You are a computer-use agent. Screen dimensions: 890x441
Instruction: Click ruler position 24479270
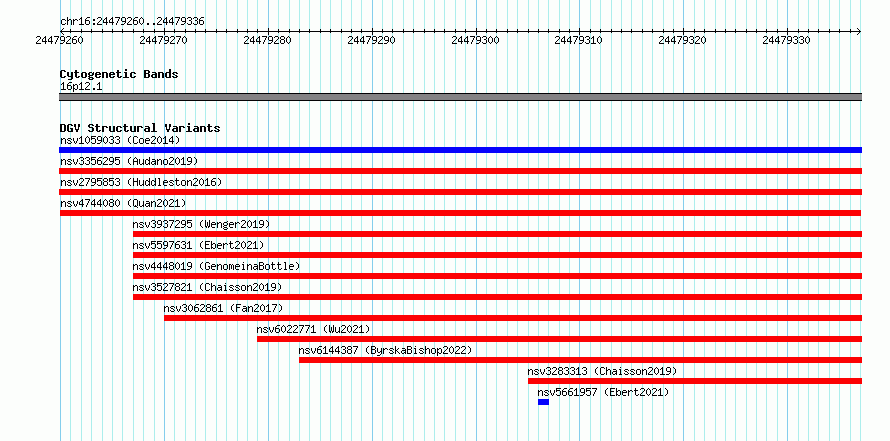164,40
